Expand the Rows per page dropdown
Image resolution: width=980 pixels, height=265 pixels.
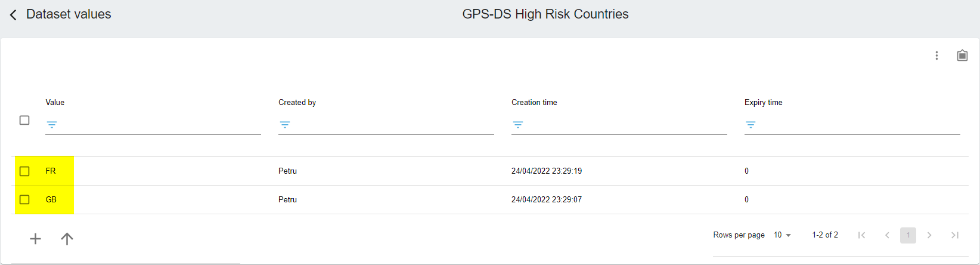click(x=782, y=235)
